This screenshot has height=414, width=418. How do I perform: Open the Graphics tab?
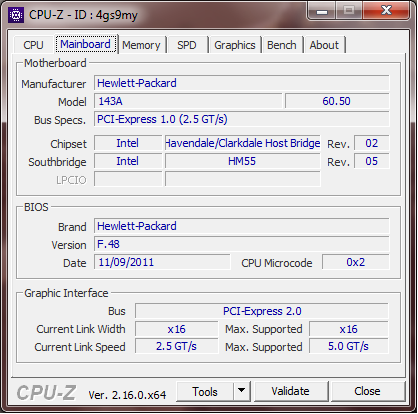pyautogui.click(x=235, y=45)
